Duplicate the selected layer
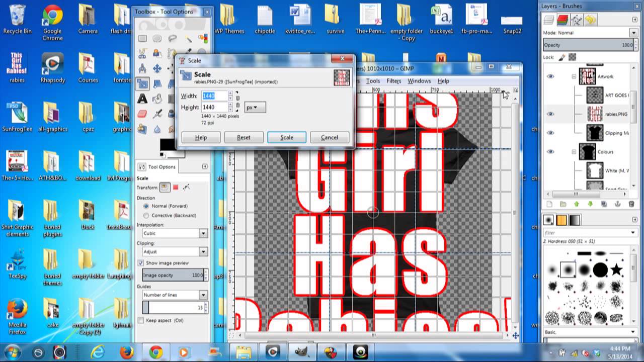The height and width of the screenshot is (362, 644). pos(604,204)
